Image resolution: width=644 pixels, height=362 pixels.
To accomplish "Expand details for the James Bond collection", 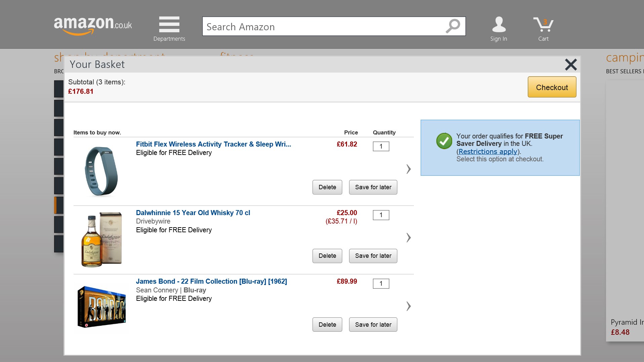I will (x=408, y=306).
